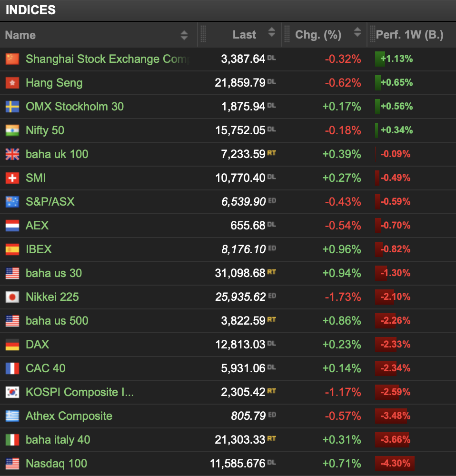This screenshot has width=456, height=476.
Task: Open the S&P/ASX index
Action: pos(50,201)
